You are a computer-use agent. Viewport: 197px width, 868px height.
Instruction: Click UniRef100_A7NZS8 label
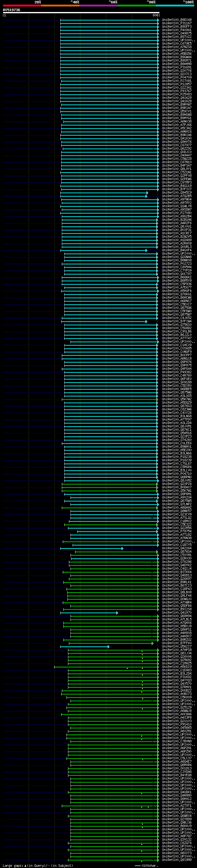pyautogui.click(x=177, y=47)
